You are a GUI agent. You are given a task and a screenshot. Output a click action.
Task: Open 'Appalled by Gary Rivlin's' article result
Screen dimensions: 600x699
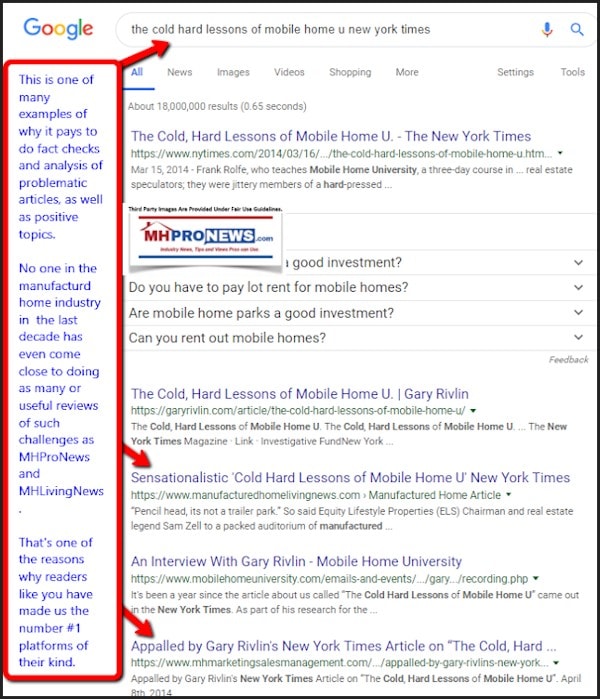tap(344, 646)
